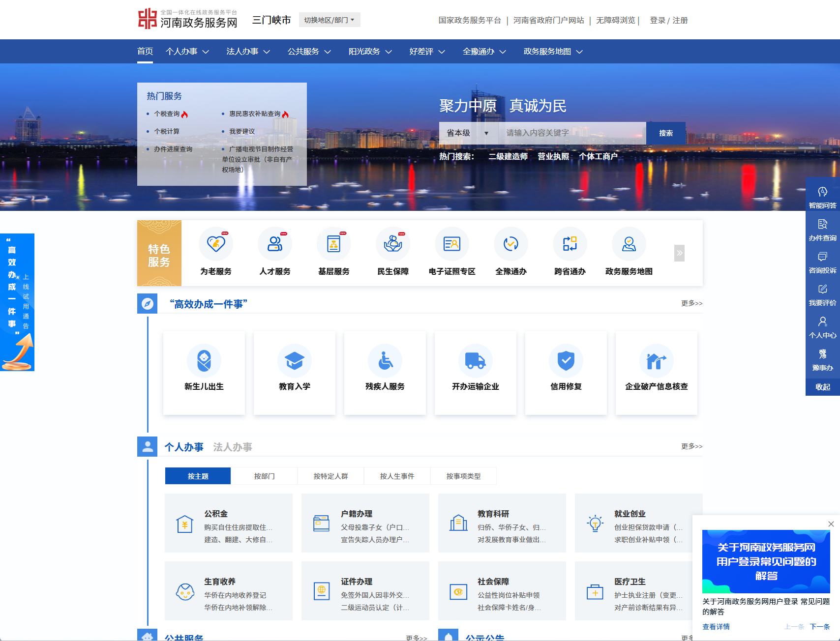This screenshot has height=641, width=840.
Task: Select the 按人生事件 filter tab
Action: pos(397,476)
